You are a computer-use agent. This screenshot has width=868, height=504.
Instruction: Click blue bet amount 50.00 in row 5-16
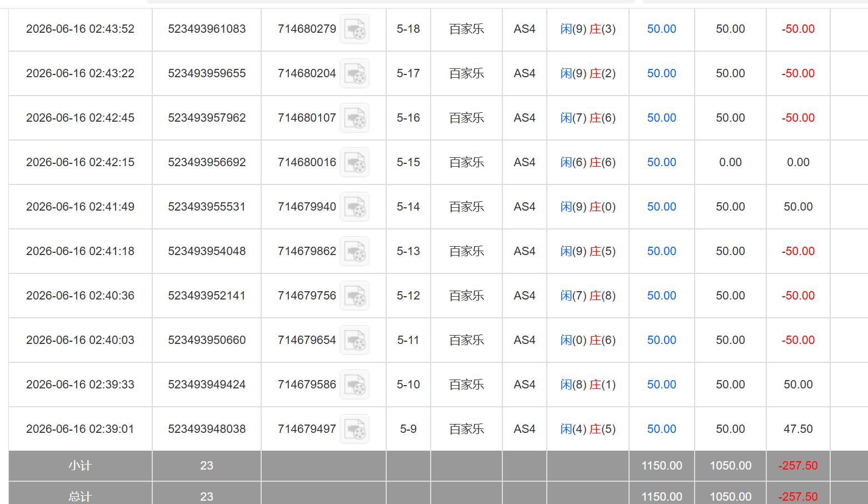661,118
